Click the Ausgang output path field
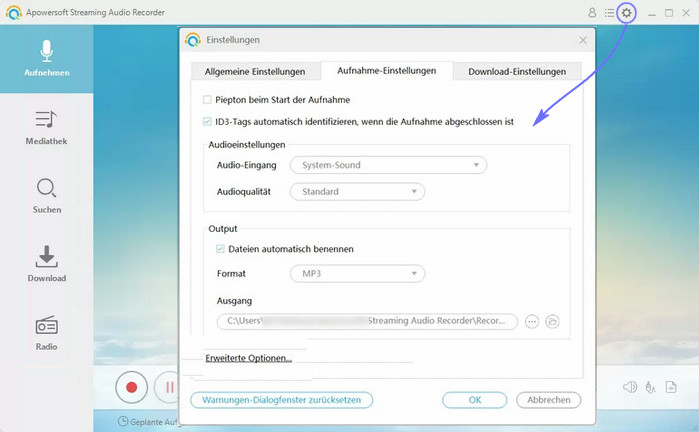This screenshot has width=699, height=432. 367,322
